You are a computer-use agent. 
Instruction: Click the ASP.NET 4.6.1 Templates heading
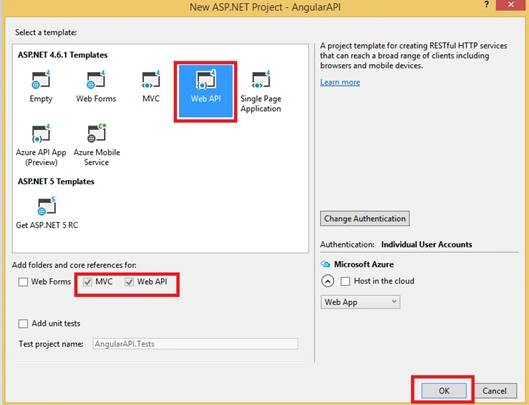63,55
